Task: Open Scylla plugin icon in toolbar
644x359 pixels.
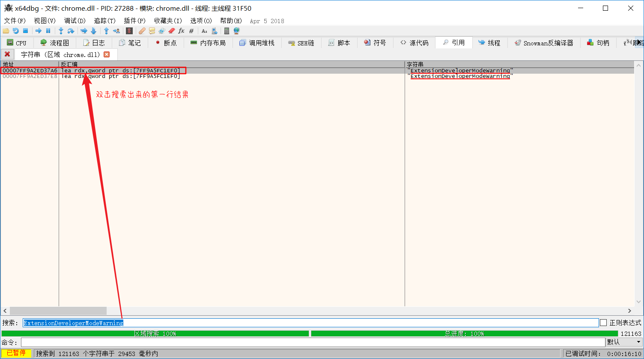Action: (129, 31)
